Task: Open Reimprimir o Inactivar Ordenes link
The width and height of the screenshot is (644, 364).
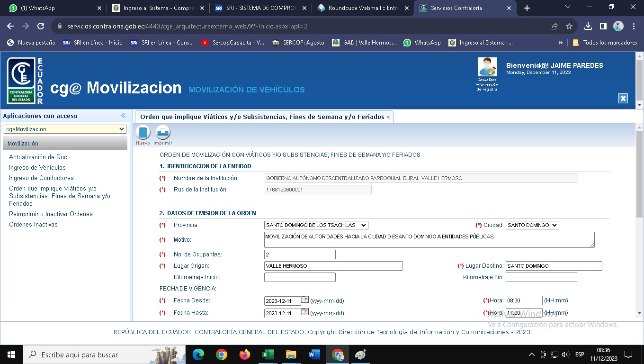Action: [x=51, y=214]
